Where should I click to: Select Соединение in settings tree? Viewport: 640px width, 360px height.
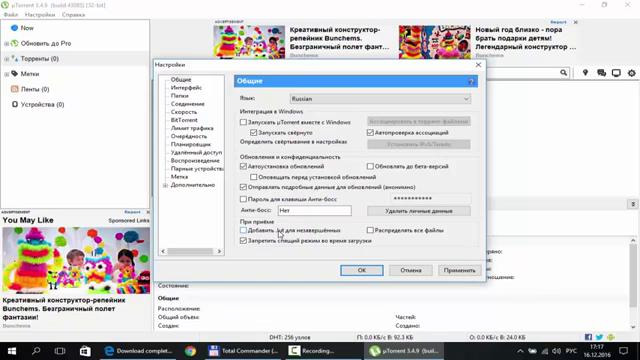[187, 104]
